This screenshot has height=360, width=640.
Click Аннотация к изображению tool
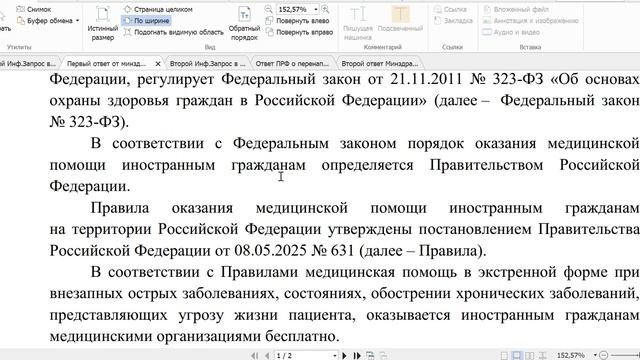point(531,20)
